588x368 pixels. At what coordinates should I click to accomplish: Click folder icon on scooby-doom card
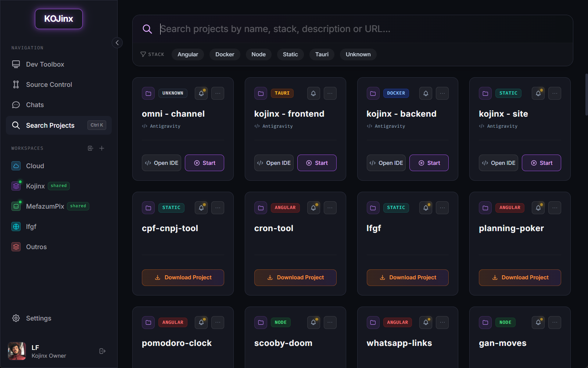(261, 323)
